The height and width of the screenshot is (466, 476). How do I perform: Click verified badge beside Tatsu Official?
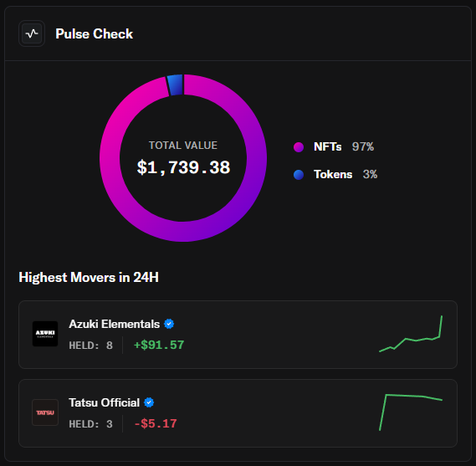click(x=149, y=402)
